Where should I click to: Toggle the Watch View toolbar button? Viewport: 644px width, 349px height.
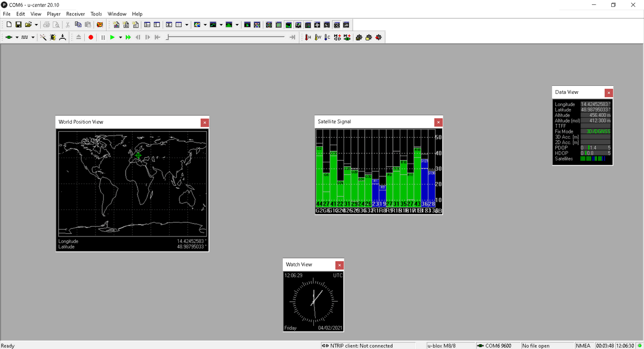pyautogui.click(x=336, y=25)
